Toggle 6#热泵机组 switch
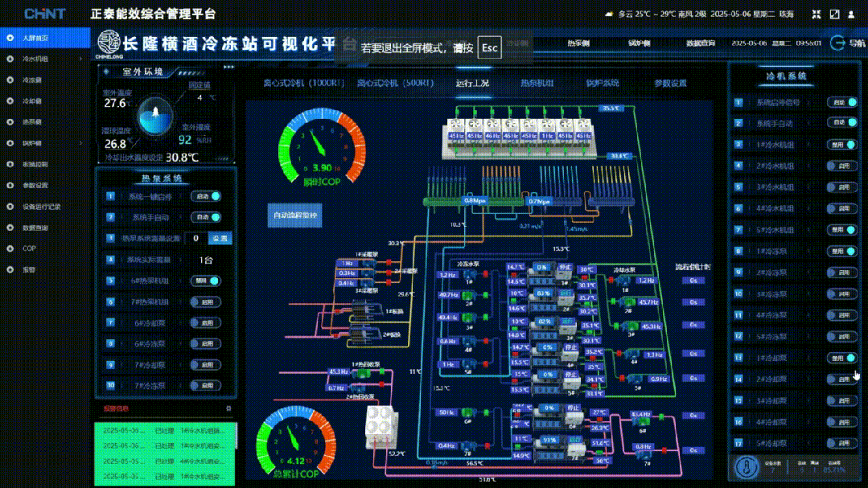868x488 pixels. pos(206,281)
